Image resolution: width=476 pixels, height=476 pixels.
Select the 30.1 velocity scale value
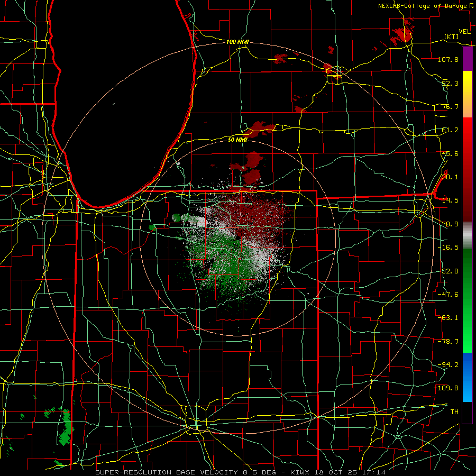point(450,177)
